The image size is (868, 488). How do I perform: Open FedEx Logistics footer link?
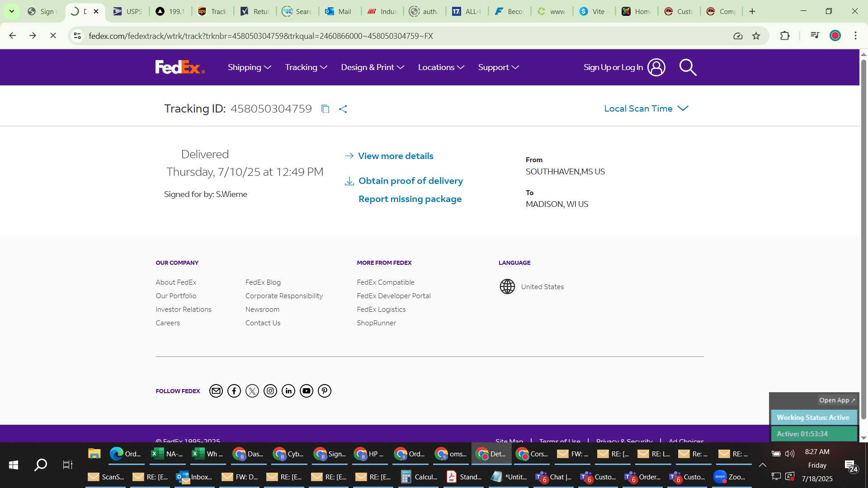coord(381,309)
